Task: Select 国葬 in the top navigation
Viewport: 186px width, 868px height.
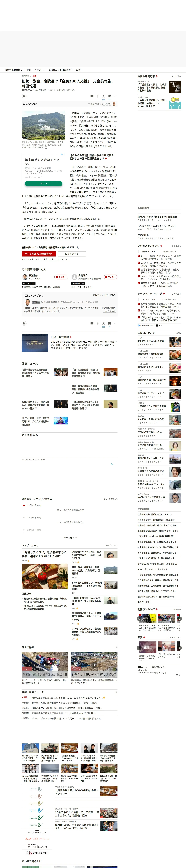Action: click(x=78, y=70)
